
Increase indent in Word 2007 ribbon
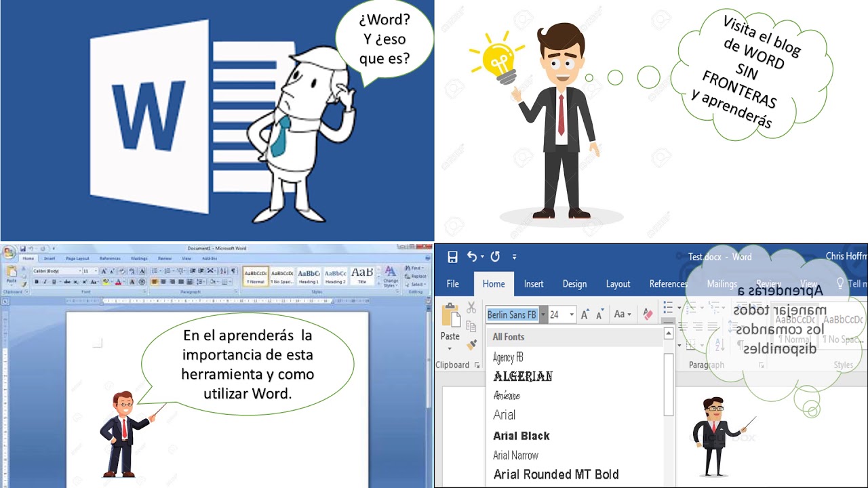pos(201,271)
